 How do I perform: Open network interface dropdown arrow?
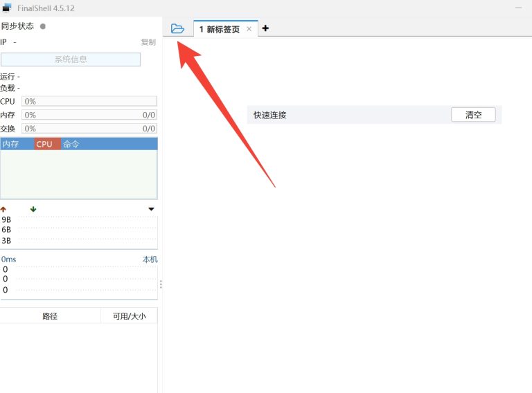click(152, 210)
